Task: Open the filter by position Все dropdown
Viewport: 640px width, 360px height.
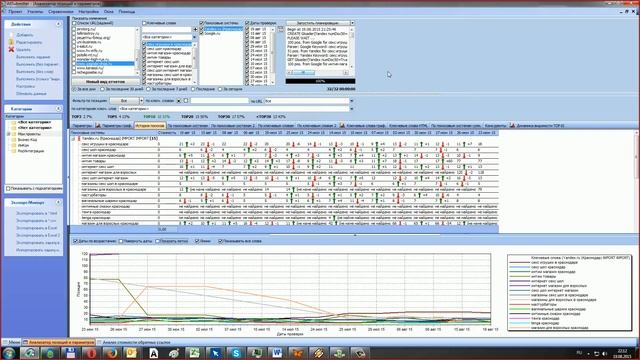Action: click(x=141, y=100)
